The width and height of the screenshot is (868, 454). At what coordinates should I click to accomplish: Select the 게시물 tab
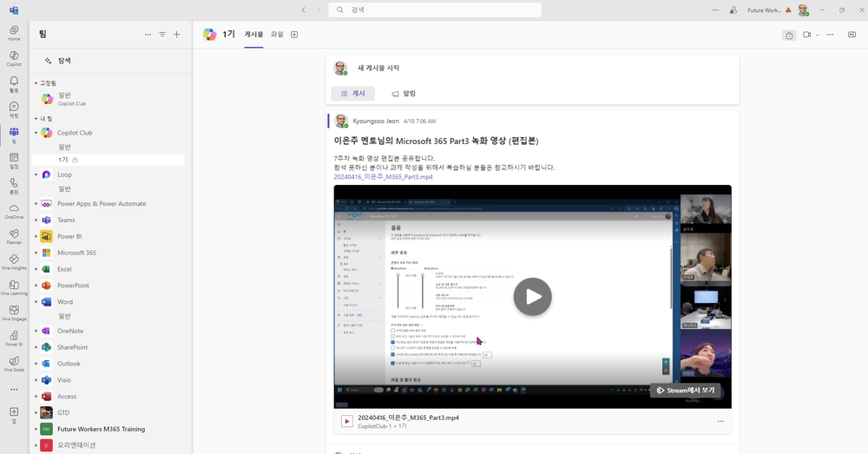click(253, 35)
